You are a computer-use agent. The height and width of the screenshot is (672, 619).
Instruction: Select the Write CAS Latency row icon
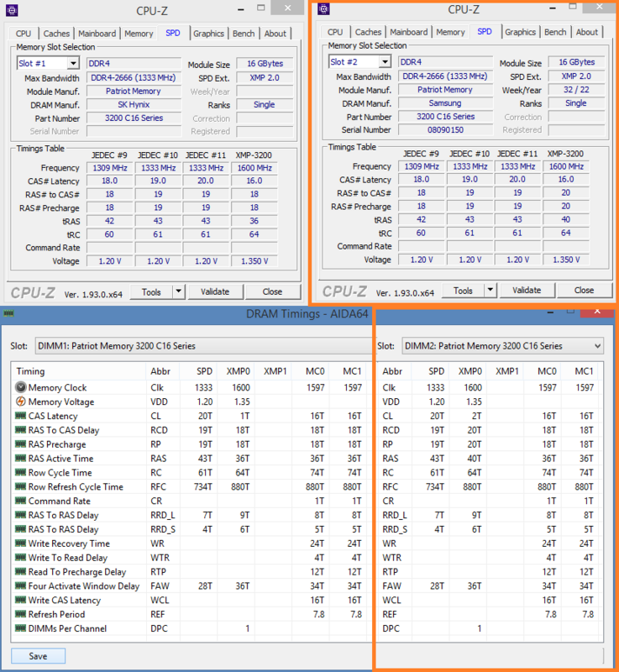20,601
